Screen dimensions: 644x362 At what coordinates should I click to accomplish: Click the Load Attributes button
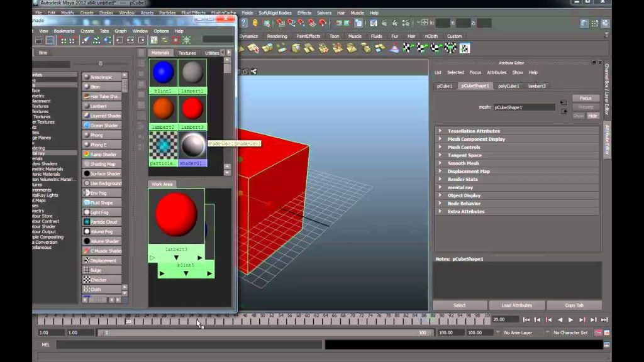pos(517,305)
